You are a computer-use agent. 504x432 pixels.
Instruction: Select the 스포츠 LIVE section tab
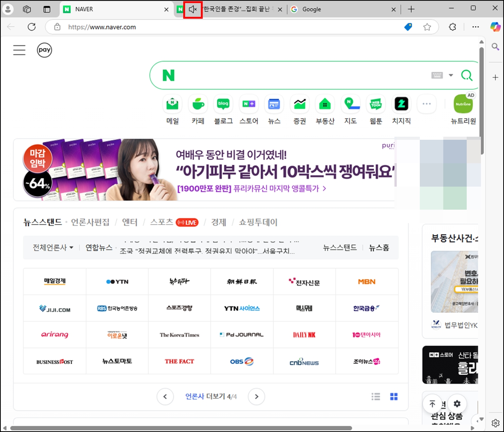coord(174,222)
